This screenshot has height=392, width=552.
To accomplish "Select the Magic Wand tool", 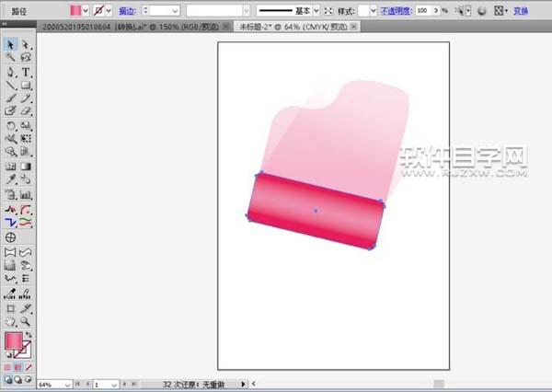I will pyautogui.click(x=10, y=57).
